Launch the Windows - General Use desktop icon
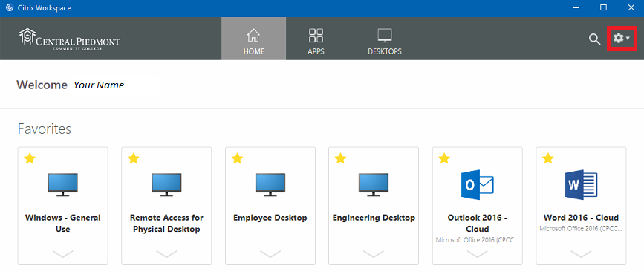644x272 pixels. pyautogui.click(x=63, y=184)
